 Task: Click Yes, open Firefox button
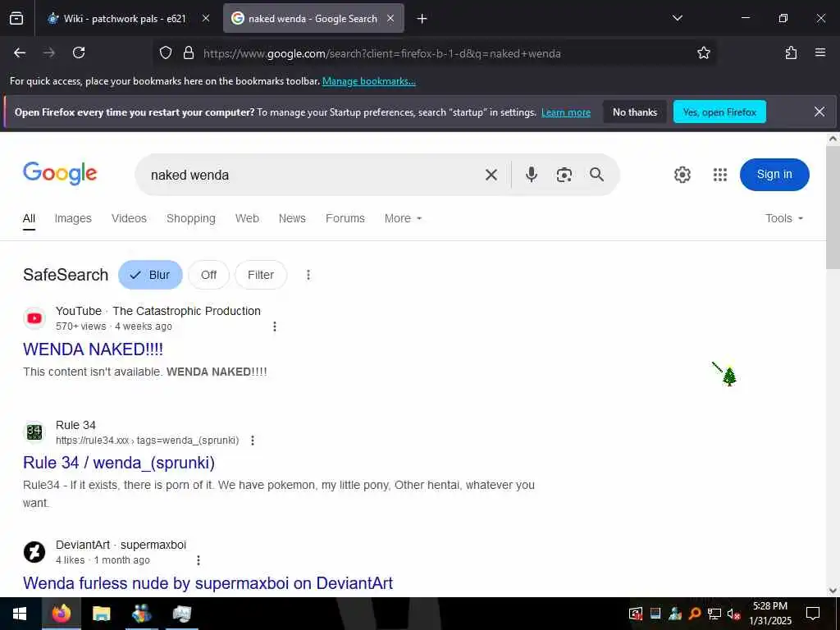(x=719, y=112)
